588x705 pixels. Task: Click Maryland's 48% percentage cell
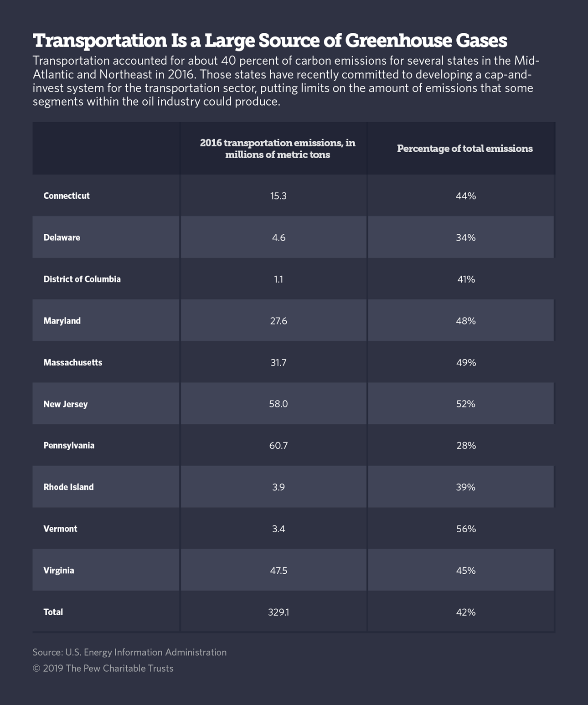pyautogui.click(x=466, y=321)
